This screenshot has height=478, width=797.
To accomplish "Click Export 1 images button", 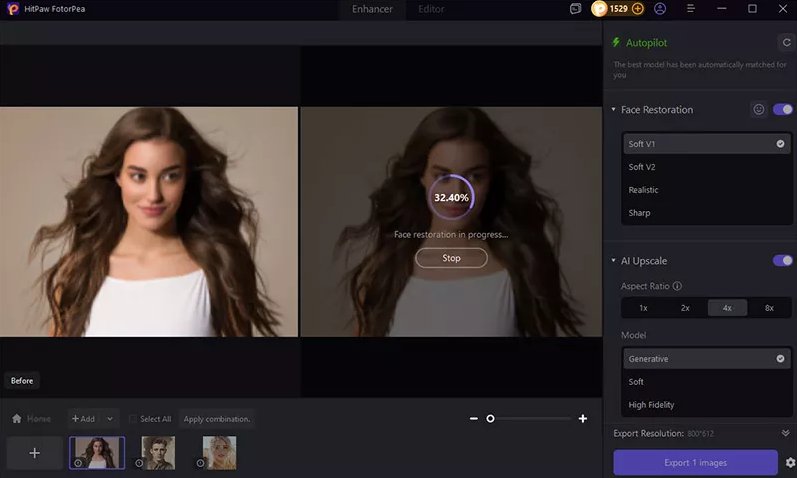I will pyautogui.click(x=695, y=462).
